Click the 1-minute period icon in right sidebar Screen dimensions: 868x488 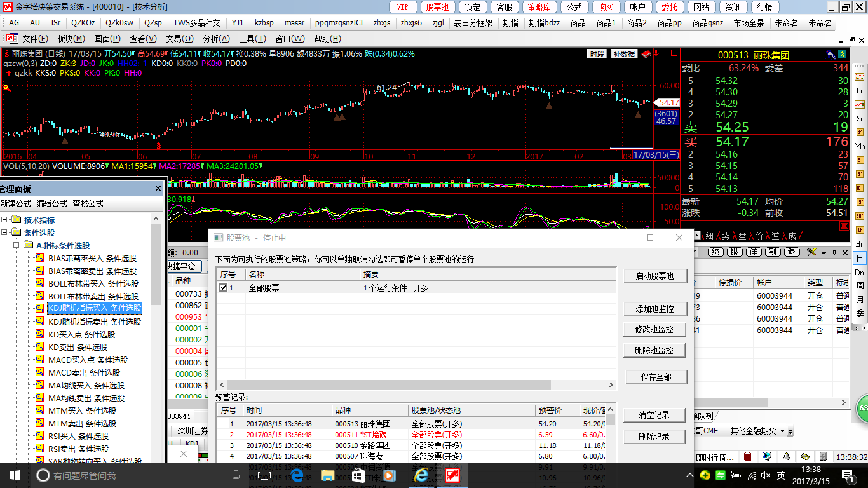point(860,132)
